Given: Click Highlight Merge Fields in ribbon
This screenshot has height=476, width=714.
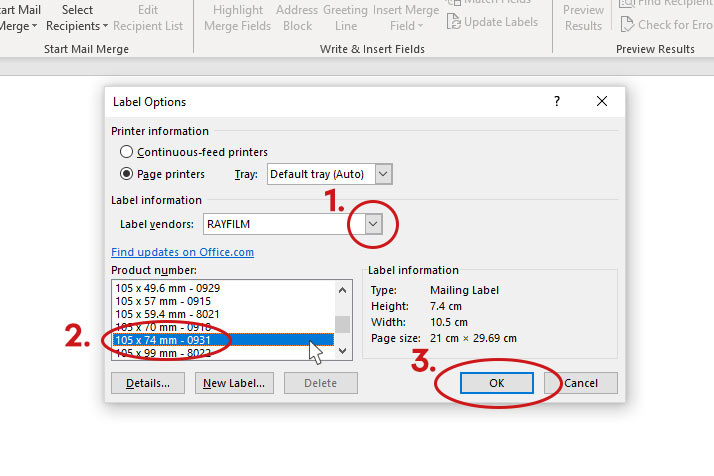Looking at the screenshot, I should click(238, 18).
